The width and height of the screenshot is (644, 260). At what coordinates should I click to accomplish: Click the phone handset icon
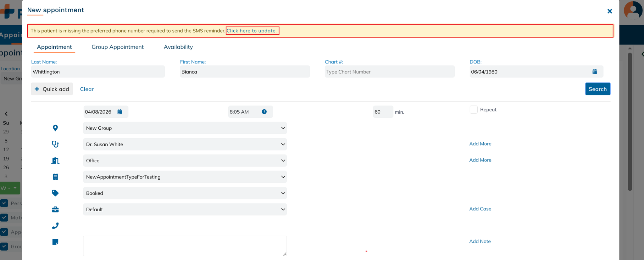click(x=55, y=226)
